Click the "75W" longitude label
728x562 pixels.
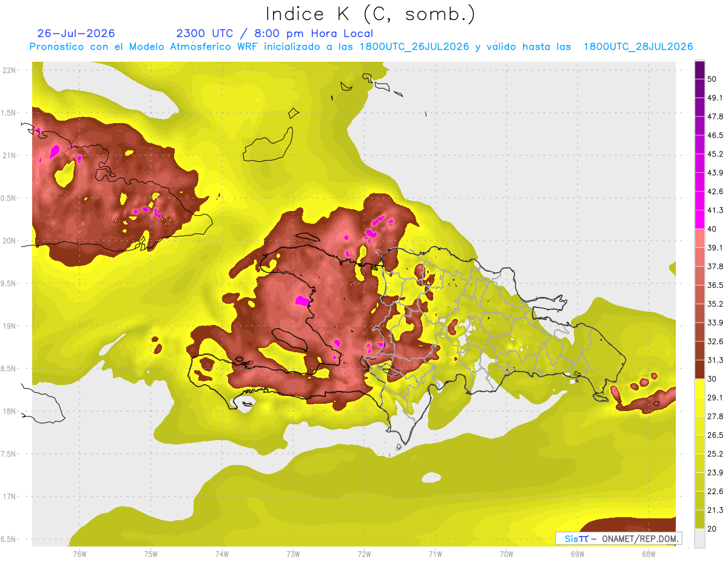150,554
